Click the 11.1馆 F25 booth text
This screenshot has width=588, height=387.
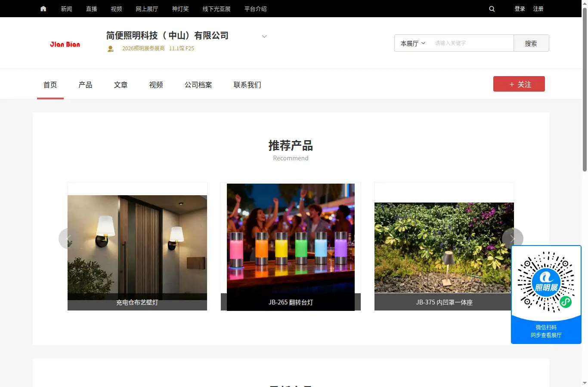point(182,49)
